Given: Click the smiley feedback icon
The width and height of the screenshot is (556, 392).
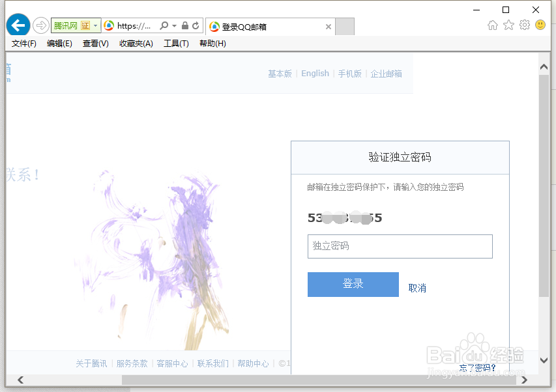Looking at the screenshot, I should 540,25.
